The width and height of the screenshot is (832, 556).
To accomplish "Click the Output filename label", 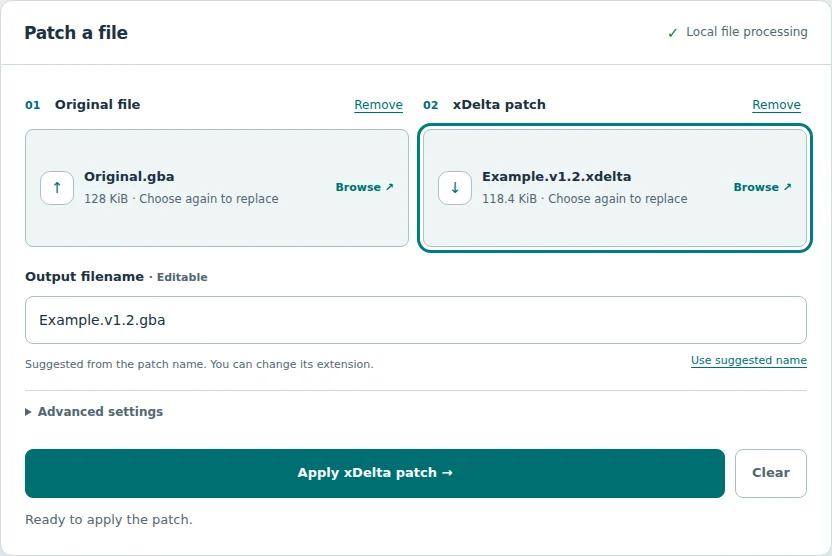I will coord(84,276).
